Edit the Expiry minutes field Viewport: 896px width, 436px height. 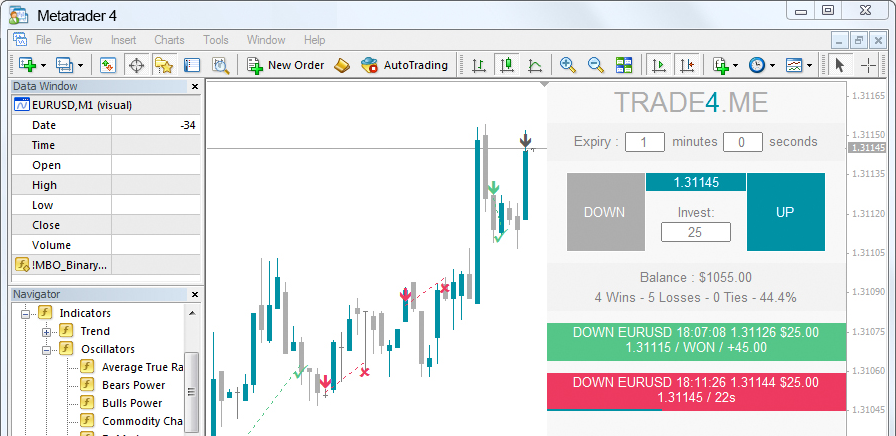(645, 142)
